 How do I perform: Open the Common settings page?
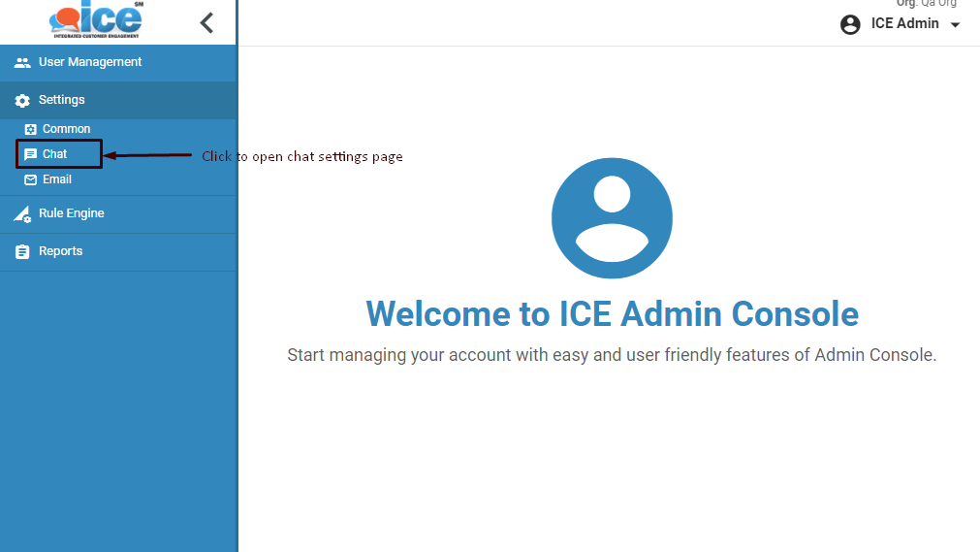click(x=66, y=129)
